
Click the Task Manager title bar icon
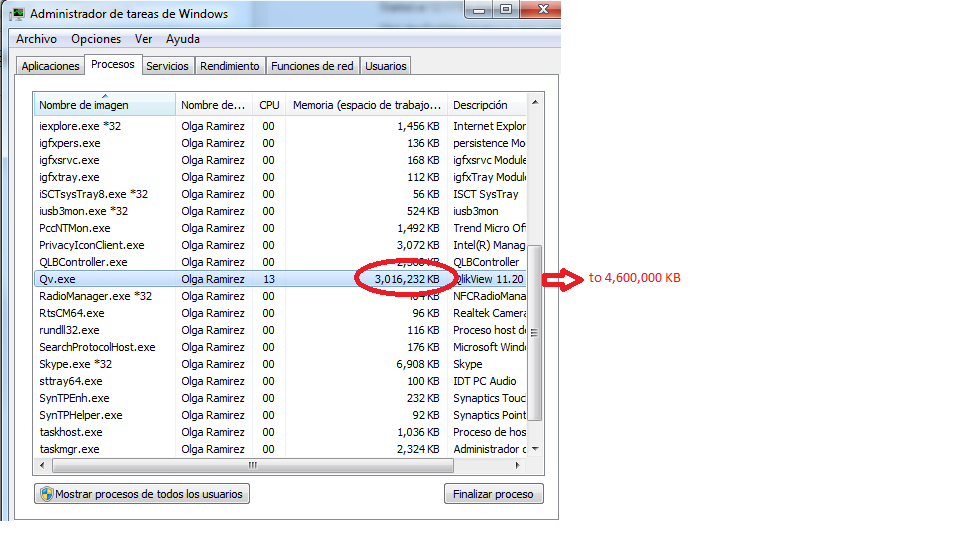[x=17, y=13]
